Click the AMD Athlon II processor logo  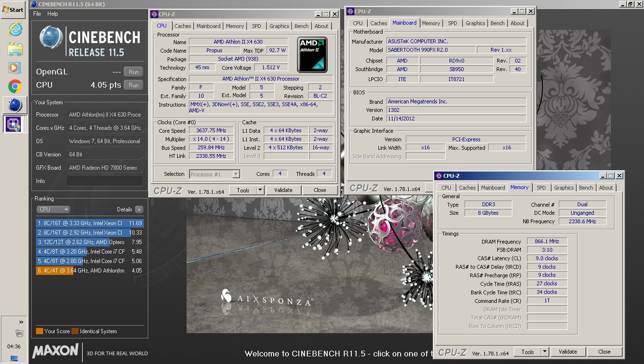click(313, 55)
